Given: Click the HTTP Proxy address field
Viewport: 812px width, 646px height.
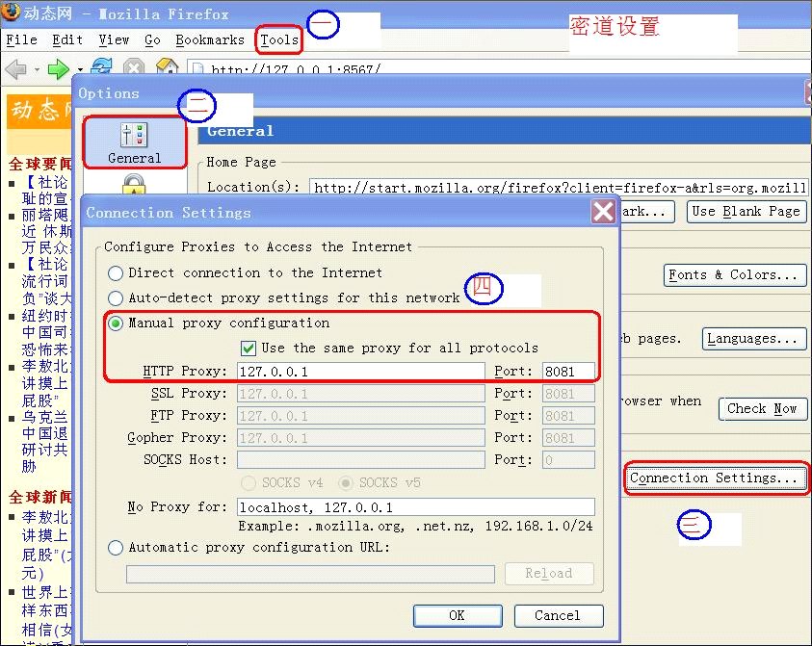Looking at the screenshot, I should pos(360,372).
